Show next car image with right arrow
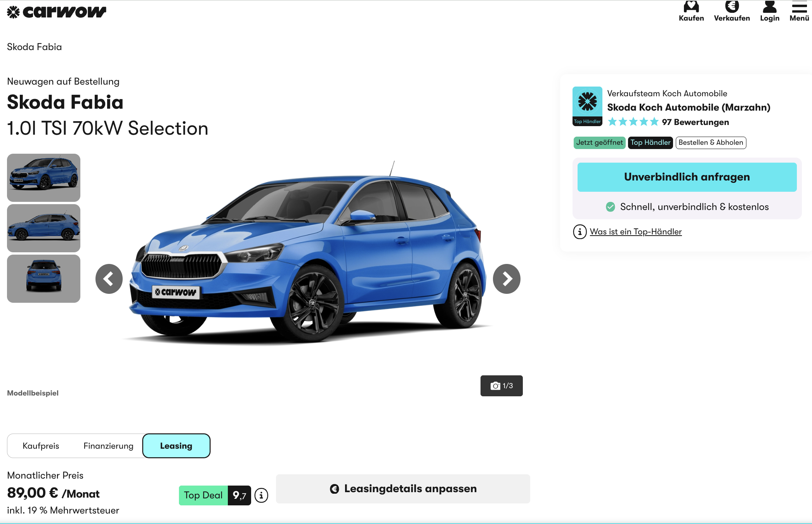The image size is (812, 524). point(507,279)
